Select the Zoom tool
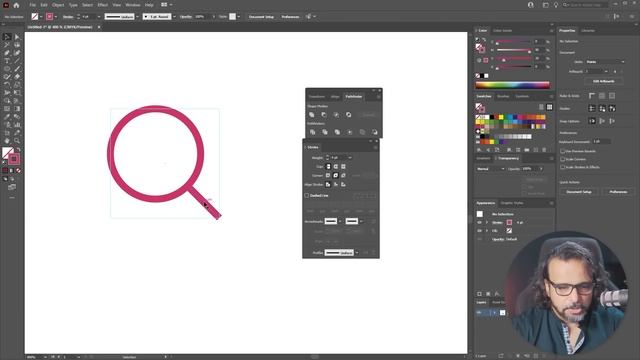Image resolution: width=640 pixels, height=360 pixels. 17,141
